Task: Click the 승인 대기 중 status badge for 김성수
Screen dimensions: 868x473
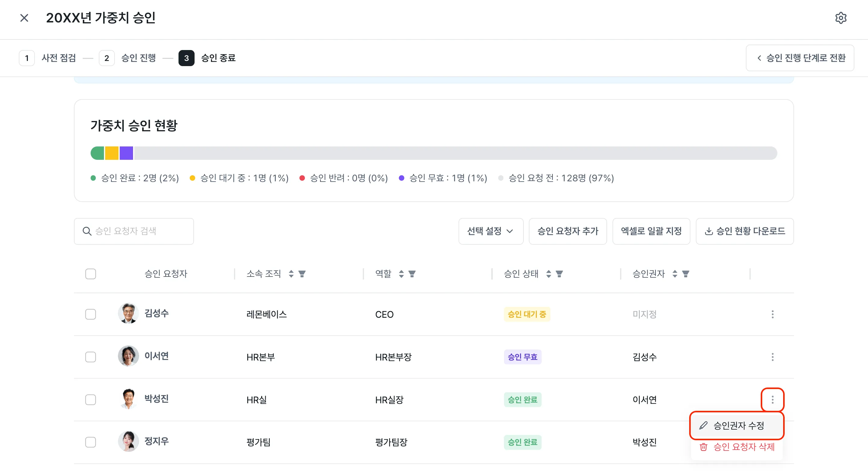Action: coord(527,314)
